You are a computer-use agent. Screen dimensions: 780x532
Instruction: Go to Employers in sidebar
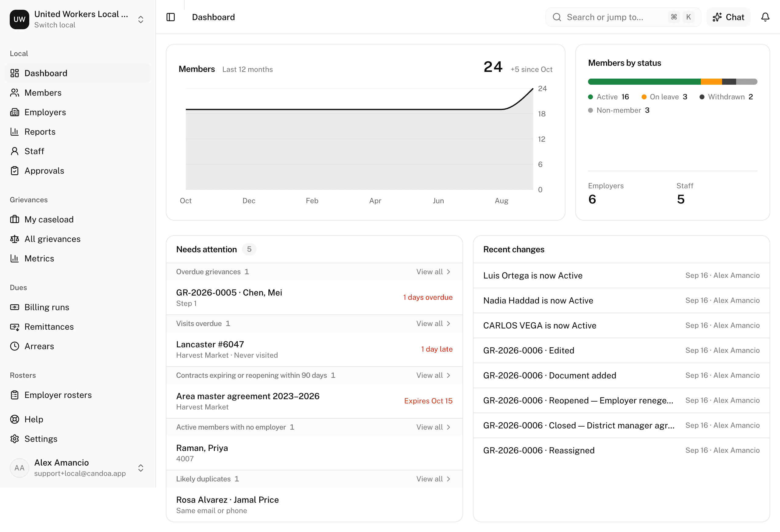[x=77, y=112]
